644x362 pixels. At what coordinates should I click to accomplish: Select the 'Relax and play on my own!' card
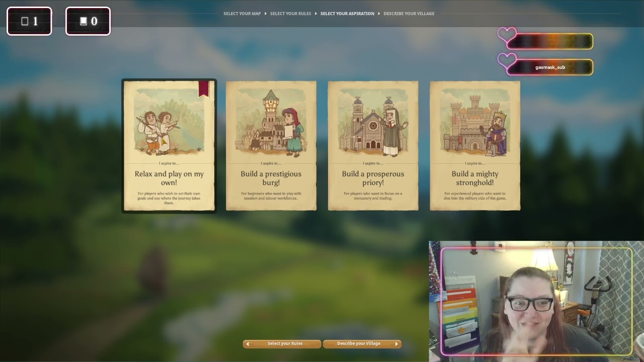point(169,146)
